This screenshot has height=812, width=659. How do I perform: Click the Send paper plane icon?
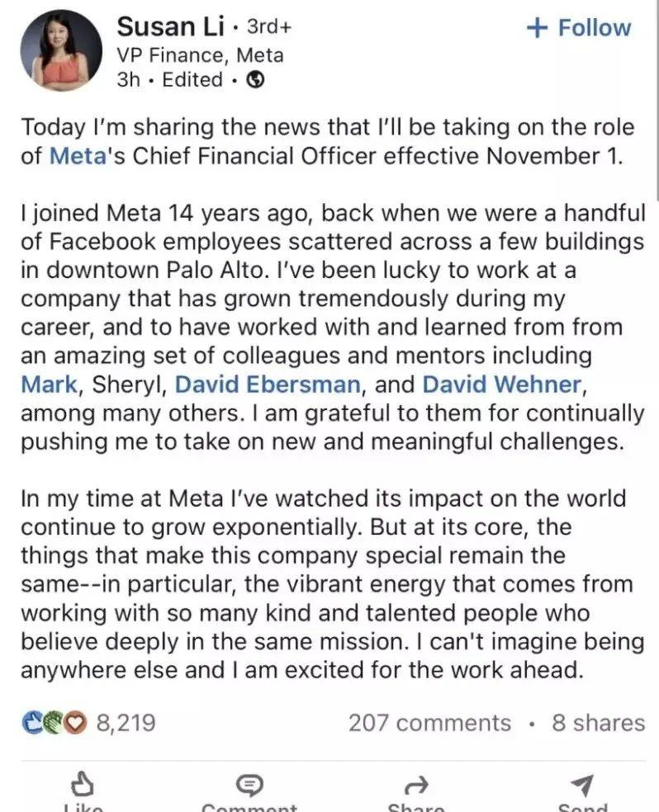(581, 783)
